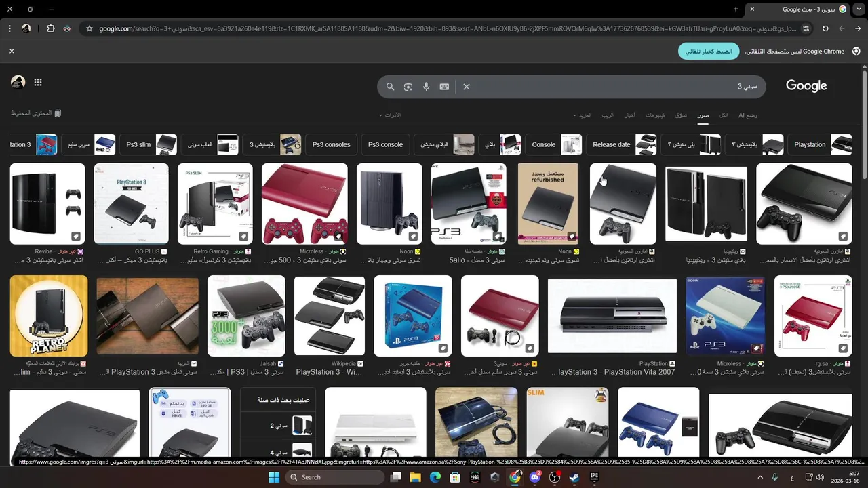Switch to the الويب (Web) tab
Screen dimensions: 868x488
point(608,115)
